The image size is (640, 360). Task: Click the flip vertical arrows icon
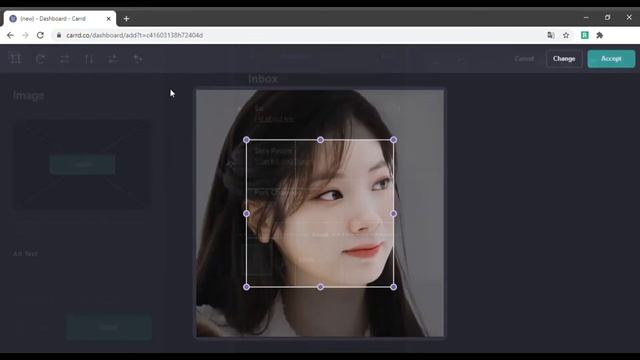click(x=89, y=59)
